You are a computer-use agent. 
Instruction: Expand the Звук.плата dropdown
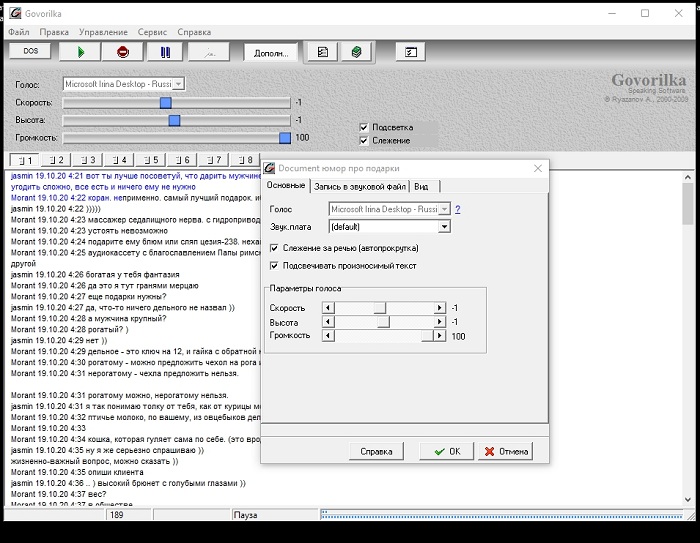click(x=444, y=227)
